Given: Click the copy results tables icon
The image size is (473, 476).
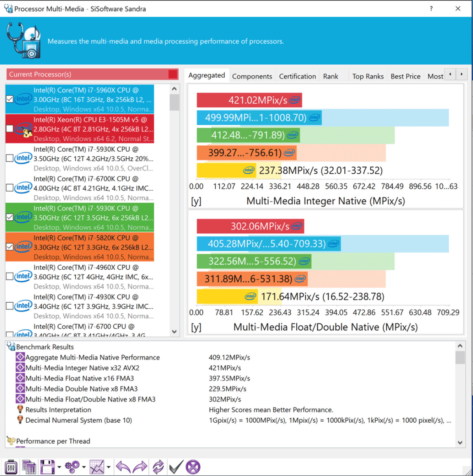Looking at the screenshot, I should click(29, 467).
